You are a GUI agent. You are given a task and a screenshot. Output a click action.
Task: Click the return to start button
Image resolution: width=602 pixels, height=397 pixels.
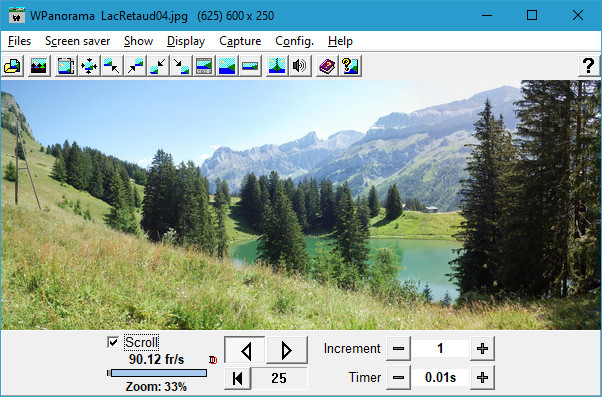point(238,378)
